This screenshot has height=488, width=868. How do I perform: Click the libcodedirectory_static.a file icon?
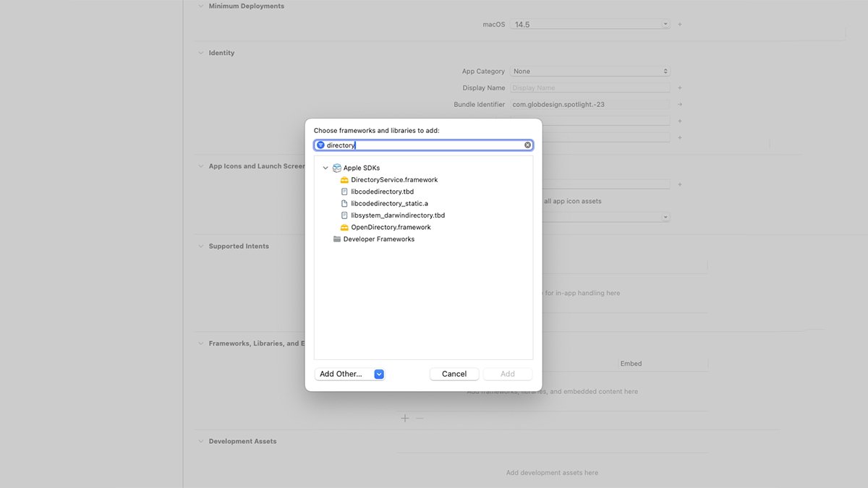[x=344, y=204]
